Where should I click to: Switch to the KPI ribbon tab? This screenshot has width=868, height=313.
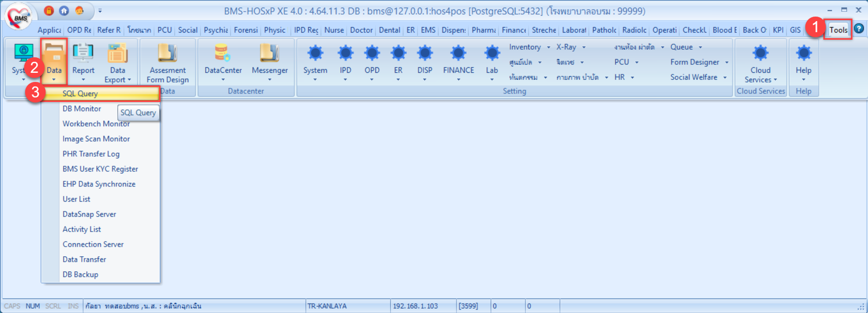(778, 30)
